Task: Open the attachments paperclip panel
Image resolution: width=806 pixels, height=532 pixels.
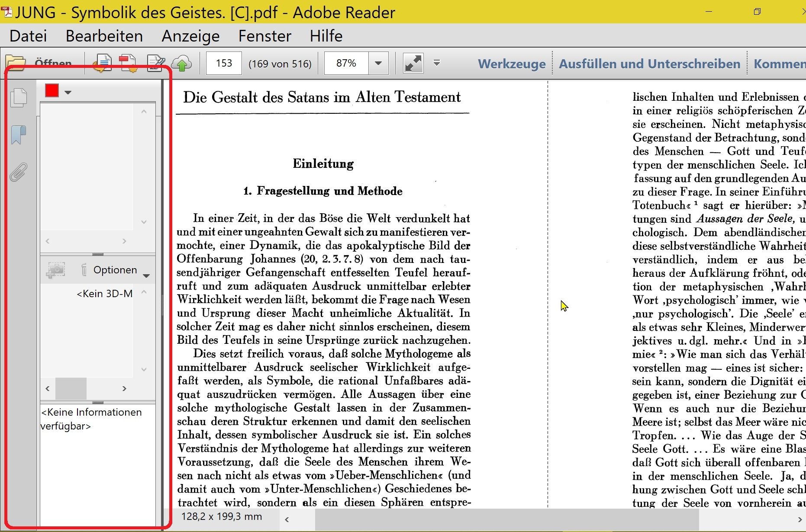Action: (x=19, y=172)
